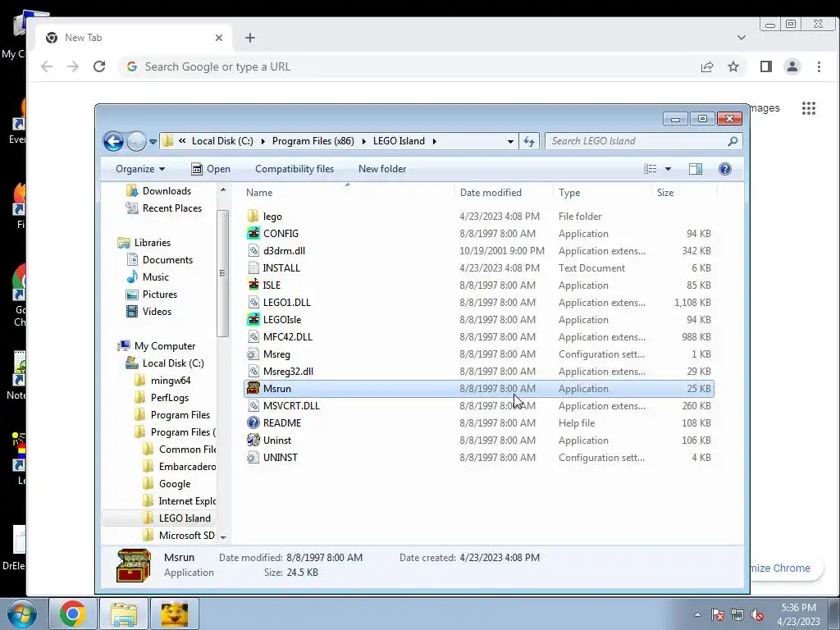Open address bar previous locations dropdown
The image size is (840, 630).
click(x=510, y=141)
